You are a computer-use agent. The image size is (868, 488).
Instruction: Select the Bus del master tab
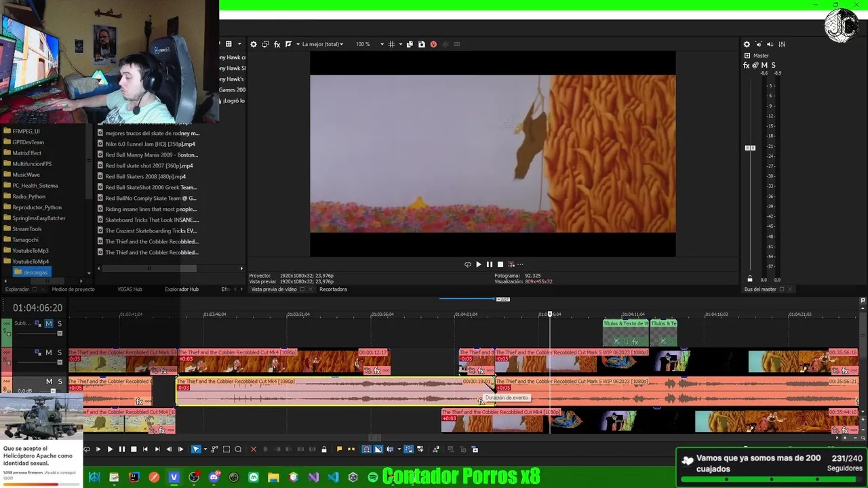pos(760,289)
